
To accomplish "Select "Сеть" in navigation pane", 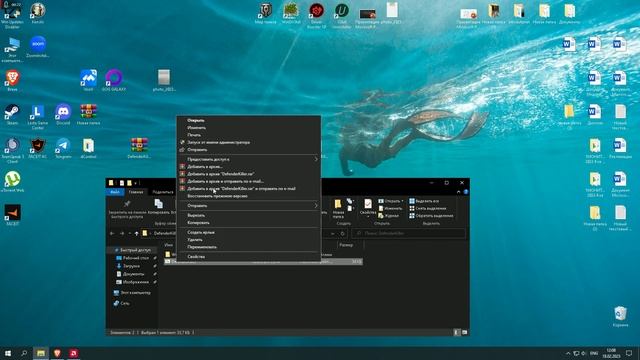I will coord(121,303).
